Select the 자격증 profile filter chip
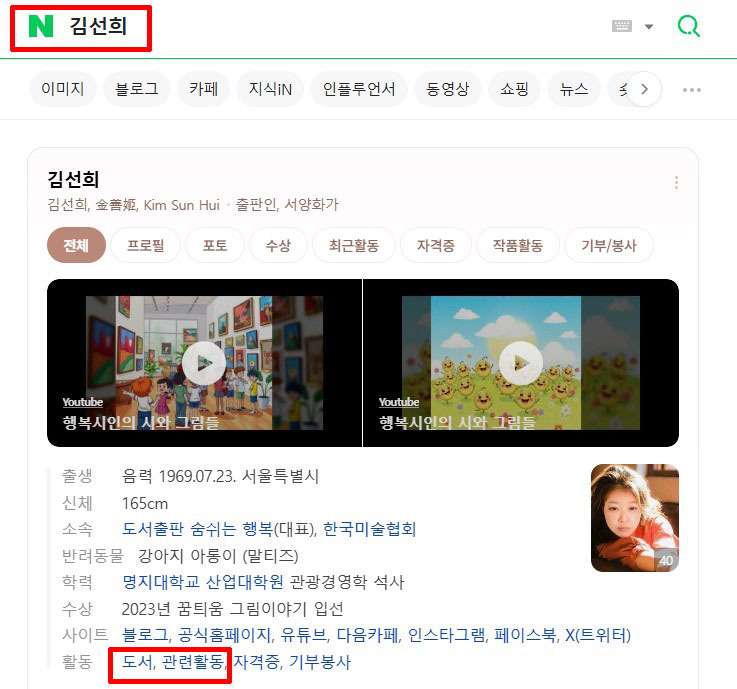 (x=436, y=245)
